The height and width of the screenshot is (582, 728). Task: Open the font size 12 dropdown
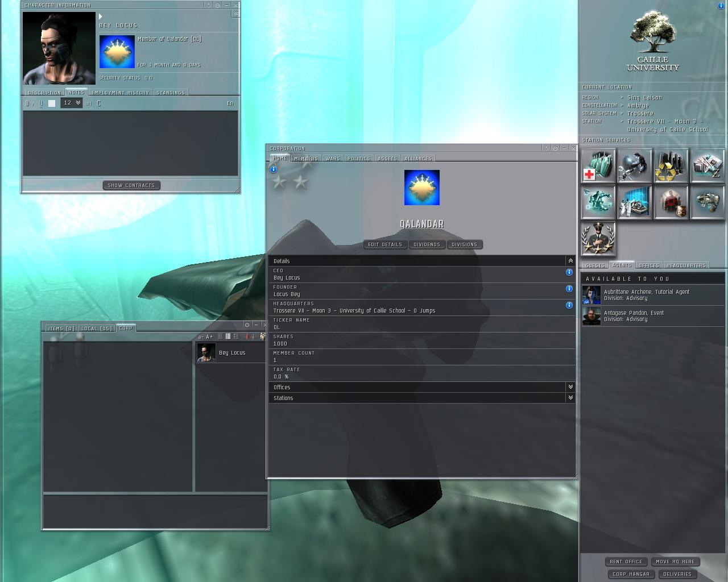click(x=71, y=103)
